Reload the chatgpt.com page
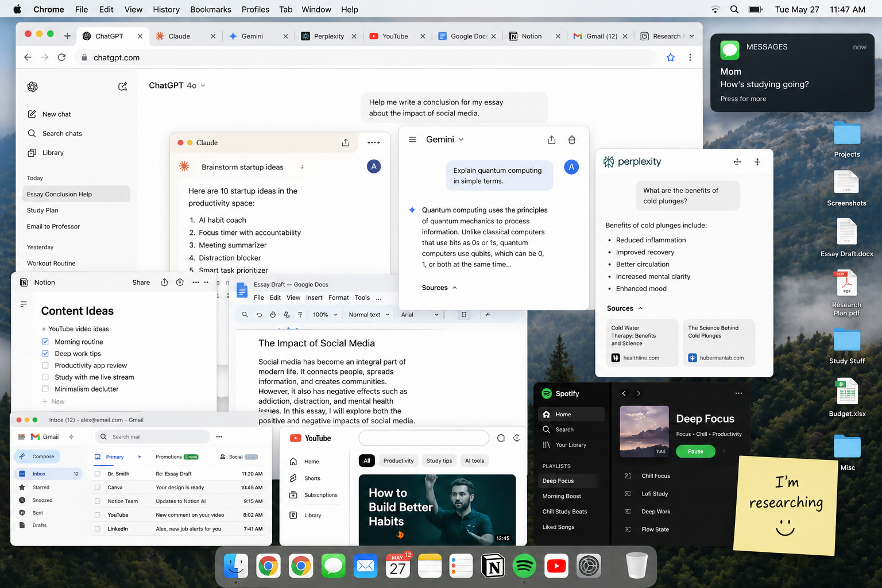 pyautogui.click(x=61, y=57)
